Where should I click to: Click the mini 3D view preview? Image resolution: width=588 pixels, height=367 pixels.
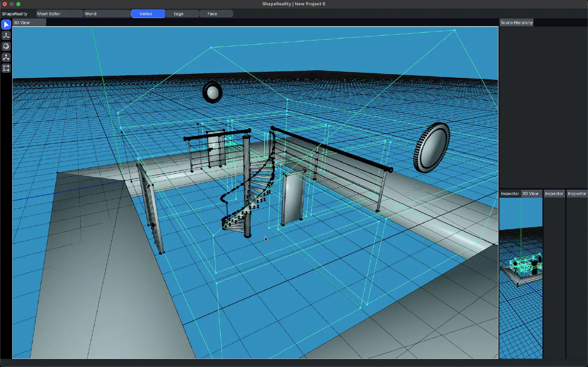point(521,277)
